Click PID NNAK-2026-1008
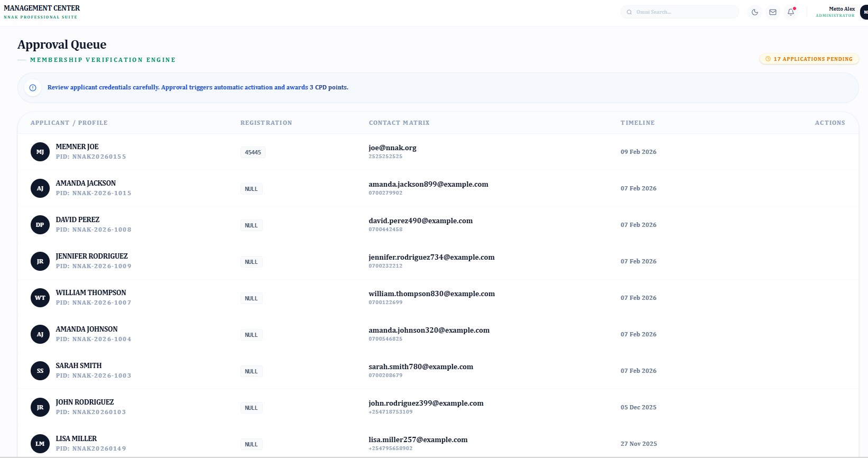 94,230
